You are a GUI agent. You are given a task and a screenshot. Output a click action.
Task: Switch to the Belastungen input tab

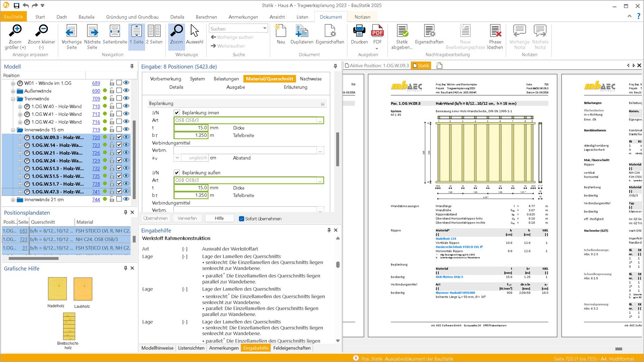tap(226, 79)
